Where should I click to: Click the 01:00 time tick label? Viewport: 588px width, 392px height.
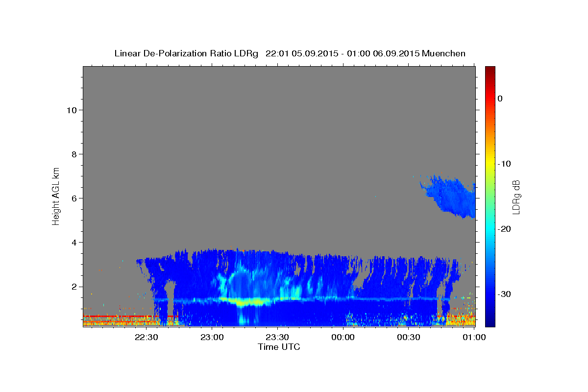click(474, 338)
